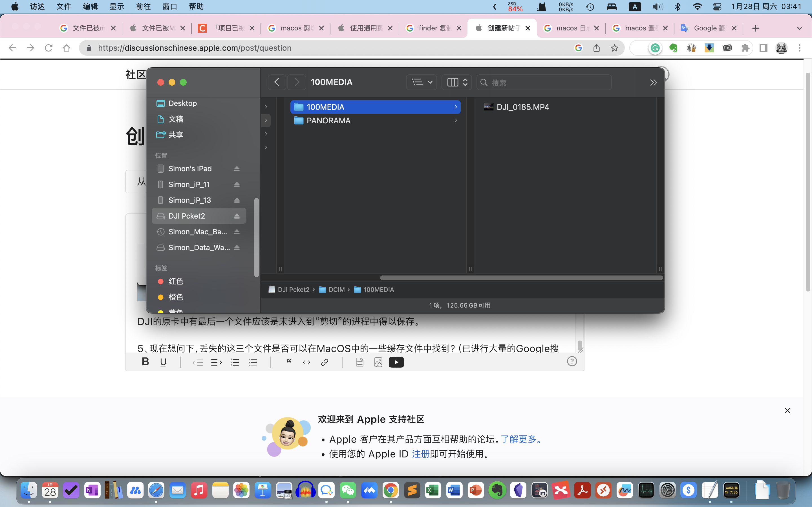This screenshot has height=507, width=812.
Task: Click the blockquote icon in editor toolbar
Action: point(288,361)
